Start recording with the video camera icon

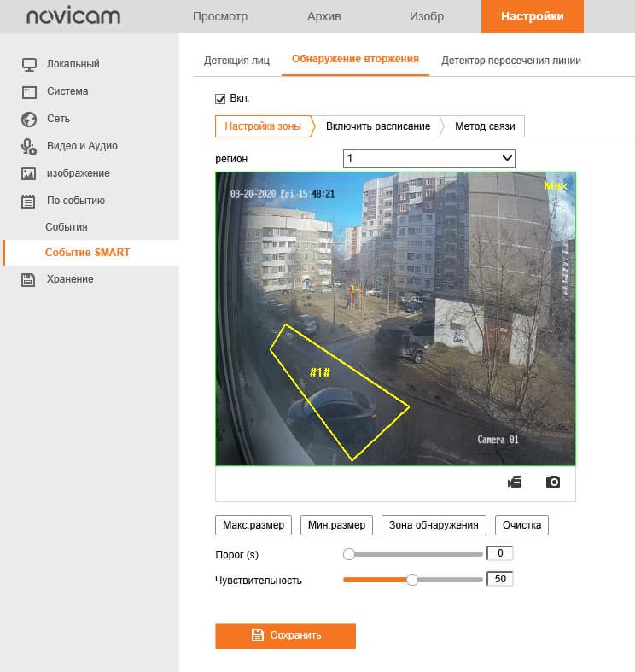tap(515, 482)
